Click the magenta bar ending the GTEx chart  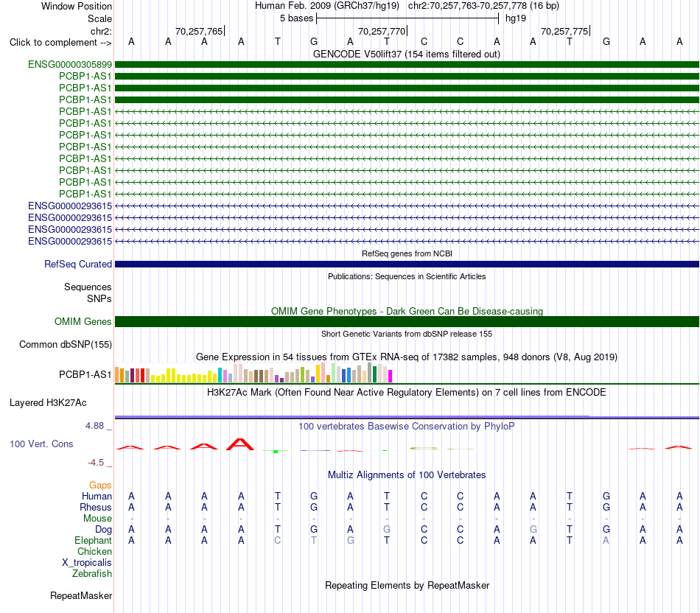pos(391,376)
